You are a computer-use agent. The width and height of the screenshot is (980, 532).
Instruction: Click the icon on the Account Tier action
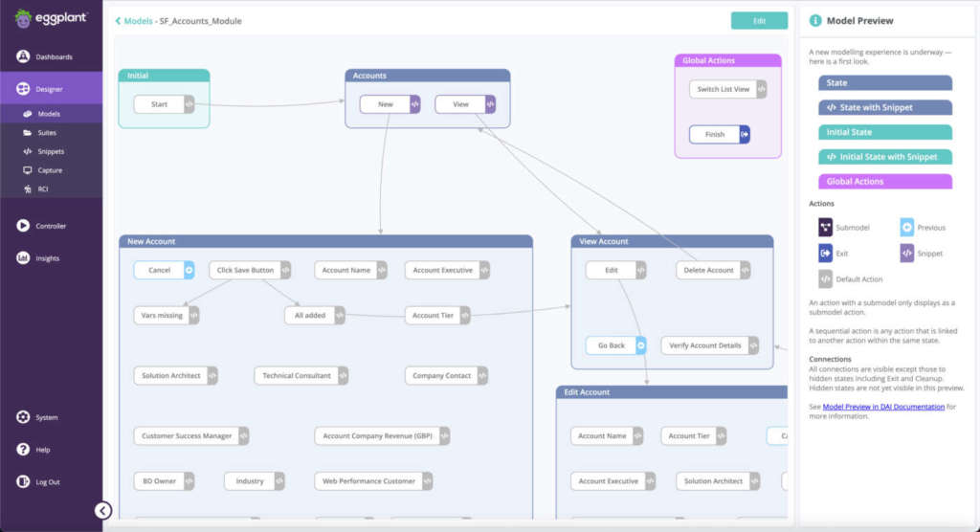tap(465, 315)
